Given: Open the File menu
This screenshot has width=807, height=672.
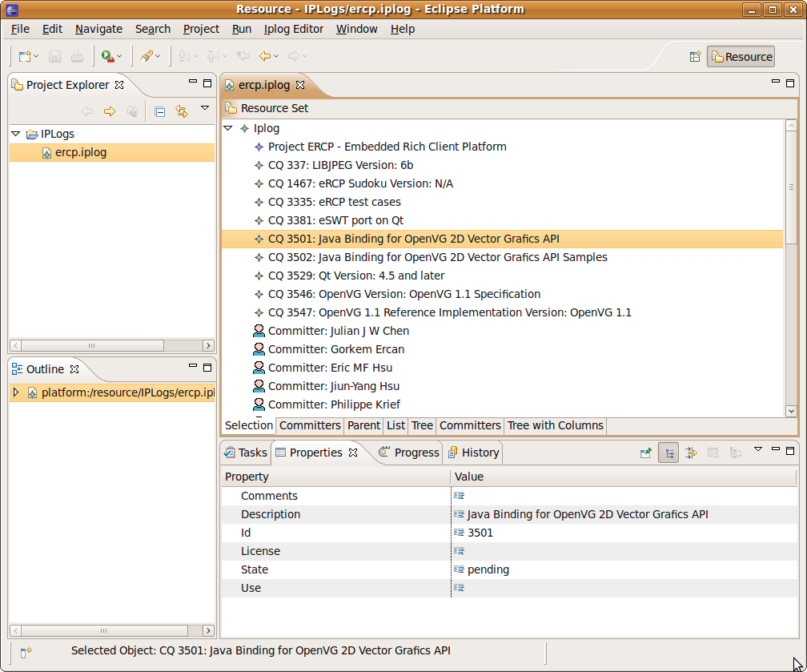Looking at the screenshot, I should click(20, 29).
